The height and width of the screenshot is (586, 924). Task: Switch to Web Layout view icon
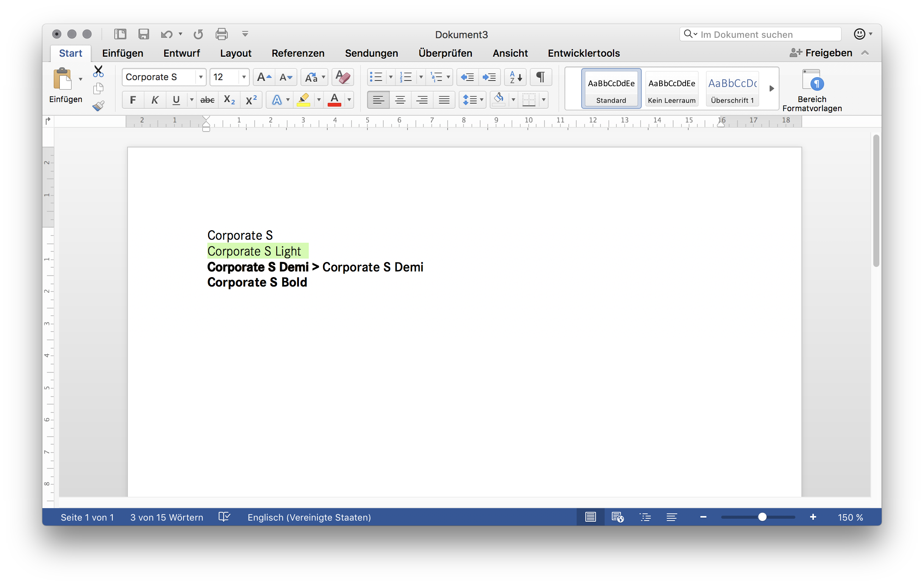618,517
